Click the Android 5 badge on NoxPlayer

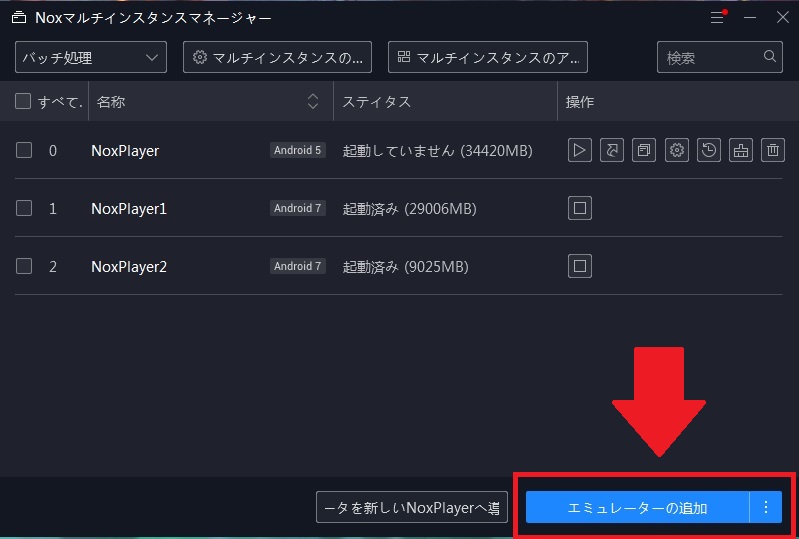(x=298, y=150)
